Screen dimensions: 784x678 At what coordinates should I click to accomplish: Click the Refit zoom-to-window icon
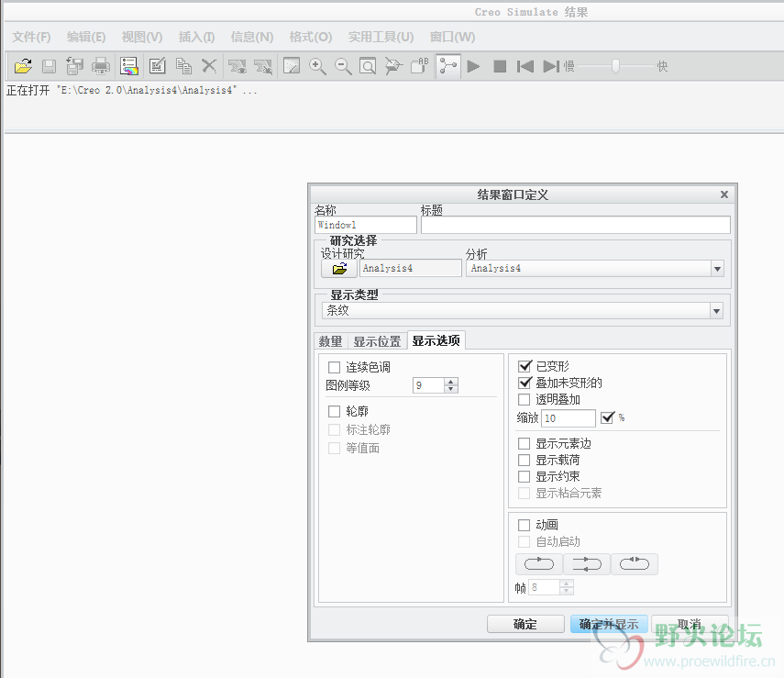click(x=368, y=66)
